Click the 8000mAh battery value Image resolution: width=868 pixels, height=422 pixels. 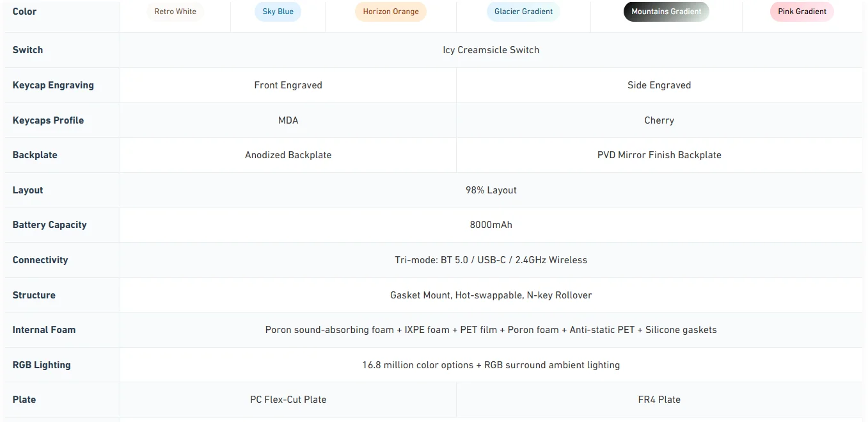pos(491,225)
